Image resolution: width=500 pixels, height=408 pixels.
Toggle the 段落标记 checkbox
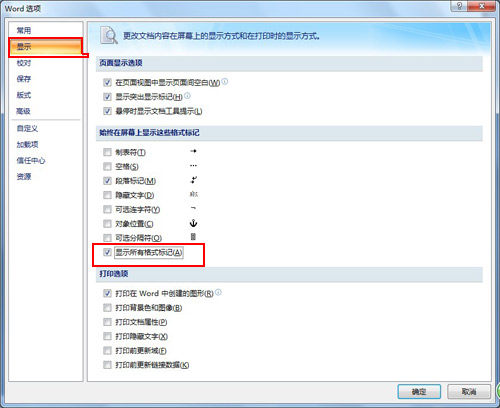[107, 181]
